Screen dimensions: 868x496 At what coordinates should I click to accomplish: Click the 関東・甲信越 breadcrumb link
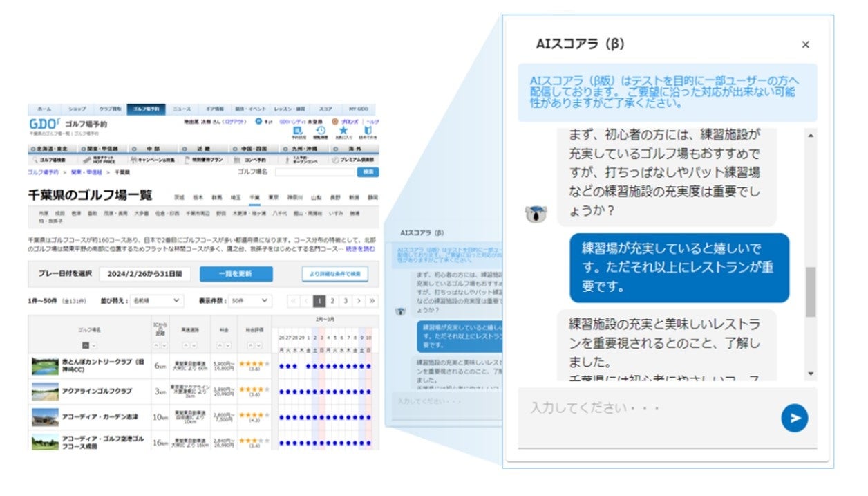point(86,172)
